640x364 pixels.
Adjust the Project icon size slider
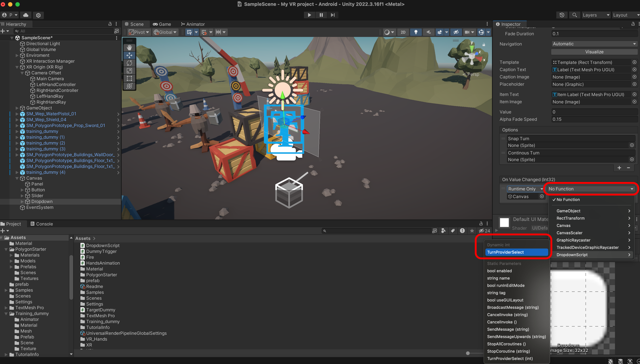[468, 353]
